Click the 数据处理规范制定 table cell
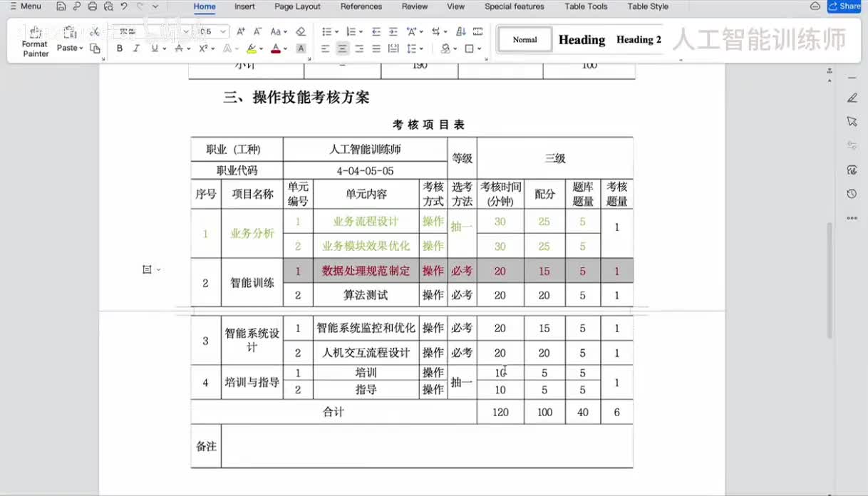This screenshot has width=868, height=496. [366, 271]
